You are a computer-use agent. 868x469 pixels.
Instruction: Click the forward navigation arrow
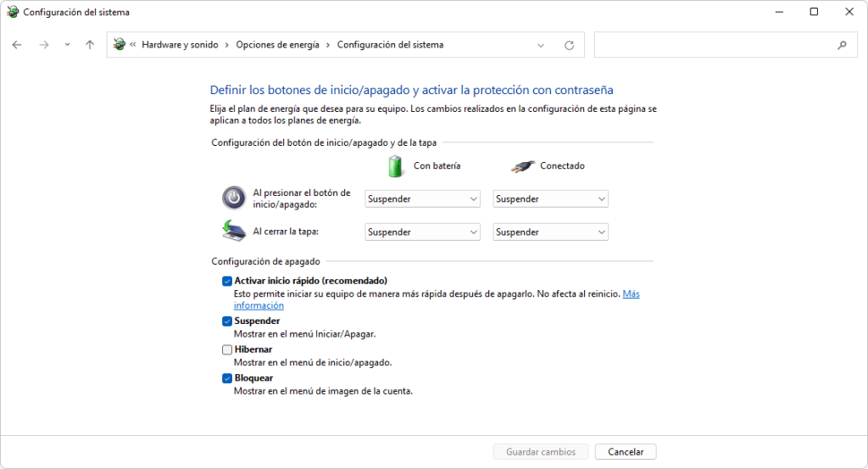[44, 45]
